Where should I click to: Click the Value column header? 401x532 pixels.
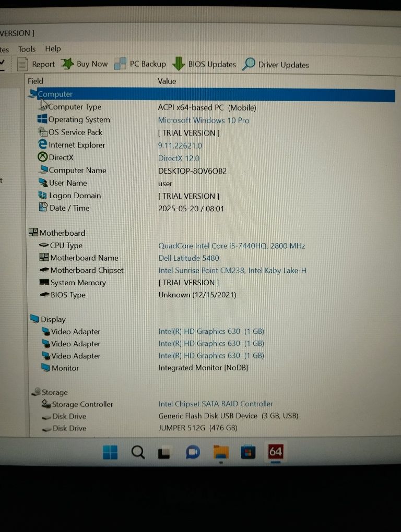[x=167, y=81]
